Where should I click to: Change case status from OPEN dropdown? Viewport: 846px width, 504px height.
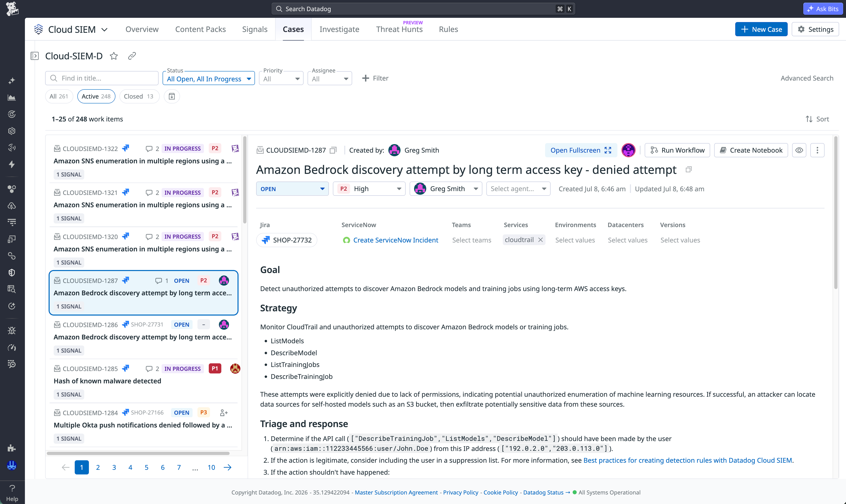[x=292, y=189]
